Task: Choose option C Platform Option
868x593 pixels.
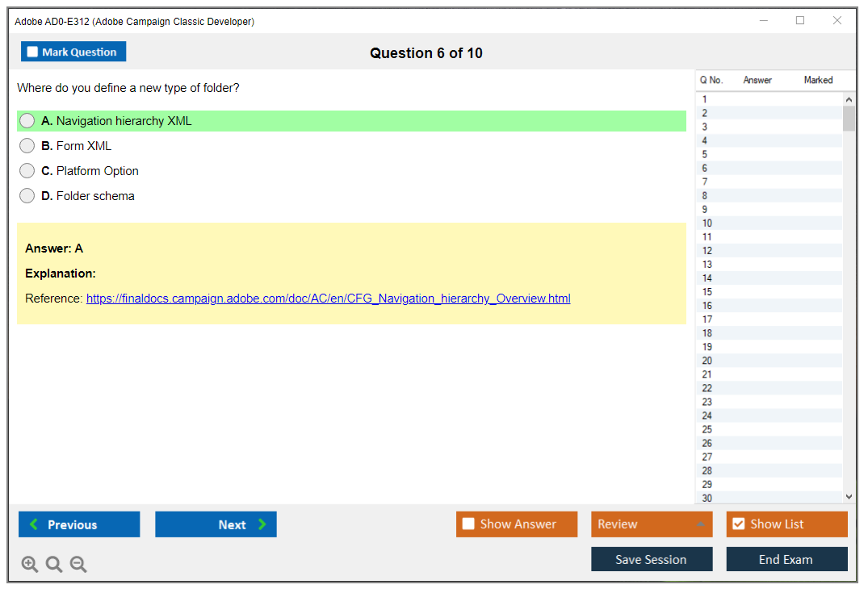Action: (x=27, y=171)
